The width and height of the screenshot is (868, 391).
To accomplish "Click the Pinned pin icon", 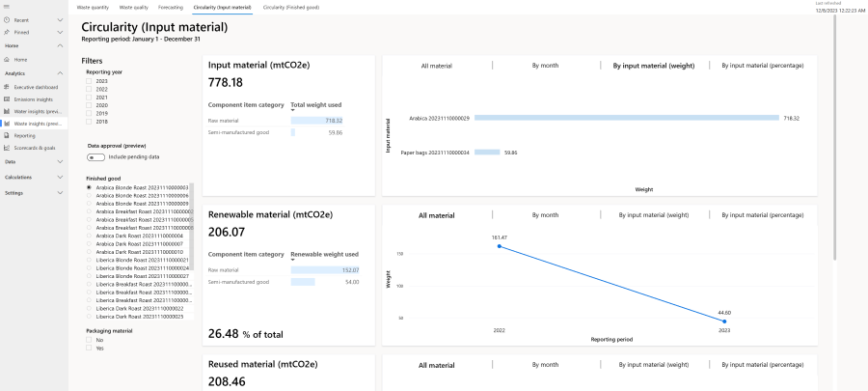I will pyautogui.click(x=7, y=32).
